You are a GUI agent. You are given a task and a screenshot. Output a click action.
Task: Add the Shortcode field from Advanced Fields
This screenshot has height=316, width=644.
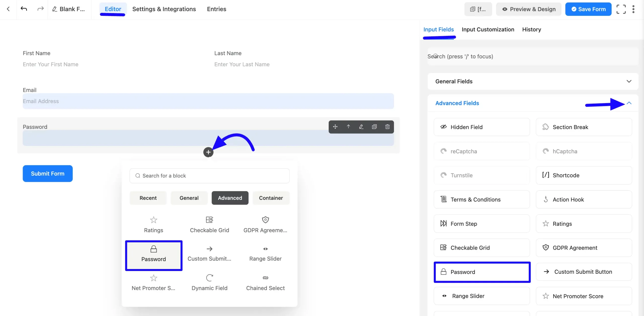[x=584, y=175]
